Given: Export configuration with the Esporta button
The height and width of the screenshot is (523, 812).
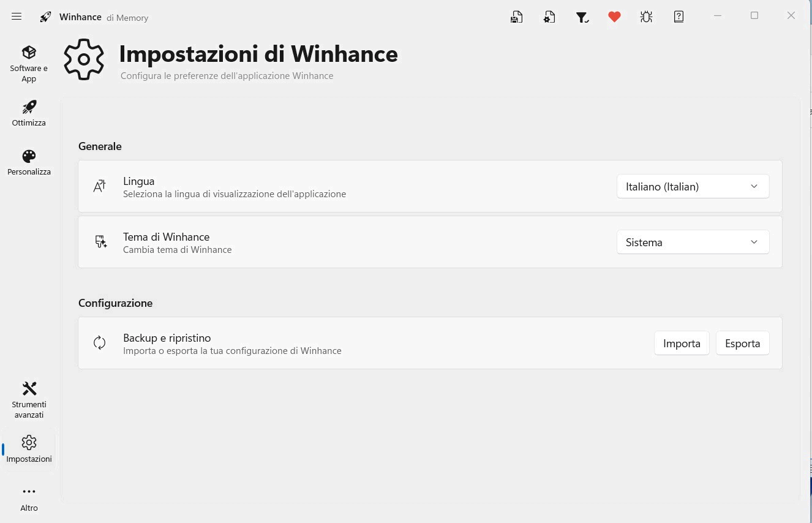Looking at the screenshot, I should point(742,343).
